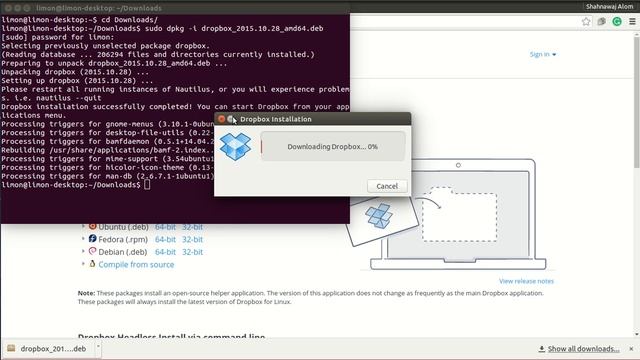The height and width of the screenshot is (360, 640).
Task: Click the Dropbox Installation title text
Action: pos(276,119)
